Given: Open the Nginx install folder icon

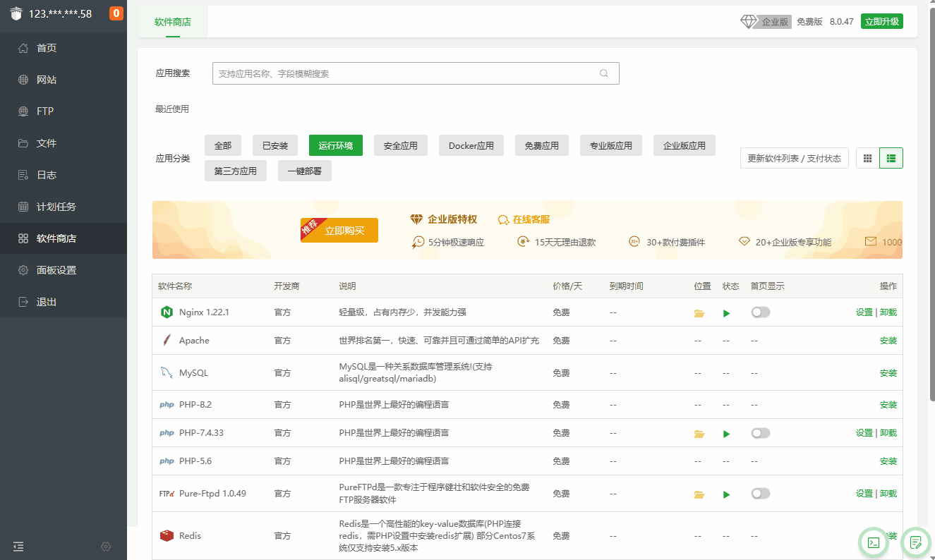Looking at the screenshot, I should point(699,313).
